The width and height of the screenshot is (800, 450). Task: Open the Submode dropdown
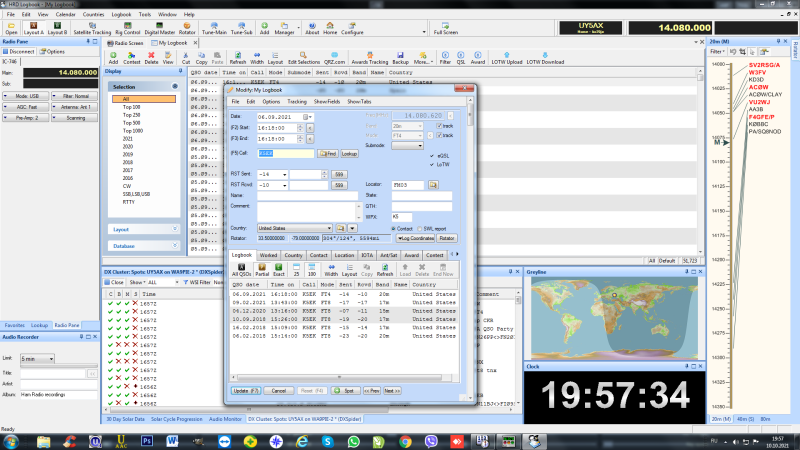420,146
